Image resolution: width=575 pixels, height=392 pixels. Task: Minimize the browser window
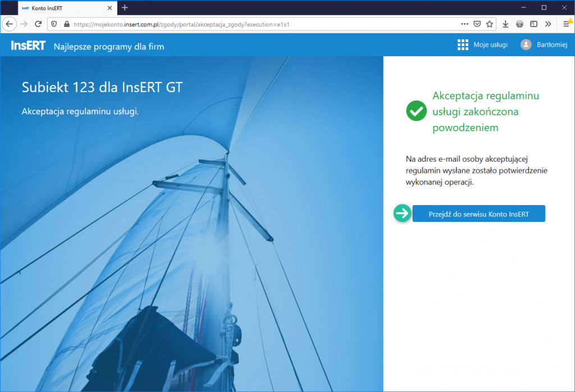524,8
